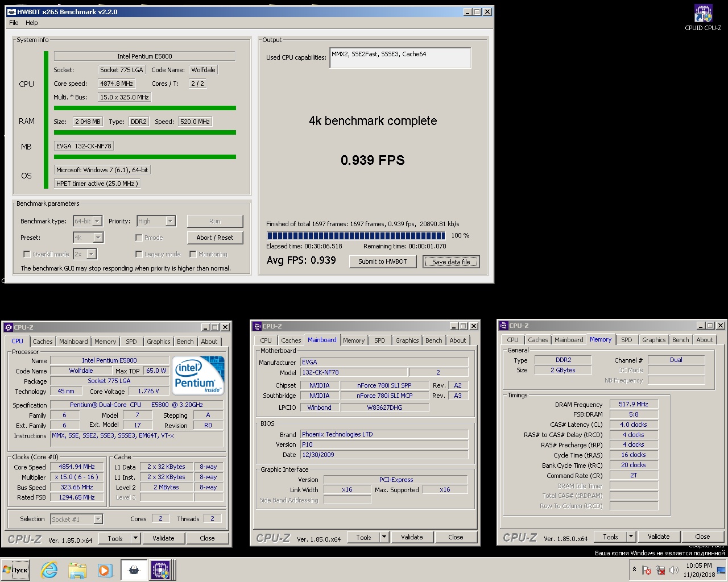This screenshot has height=582, width=728.
Task: Open the Preset 4k dropdown
Action: (x=98, y=238)
